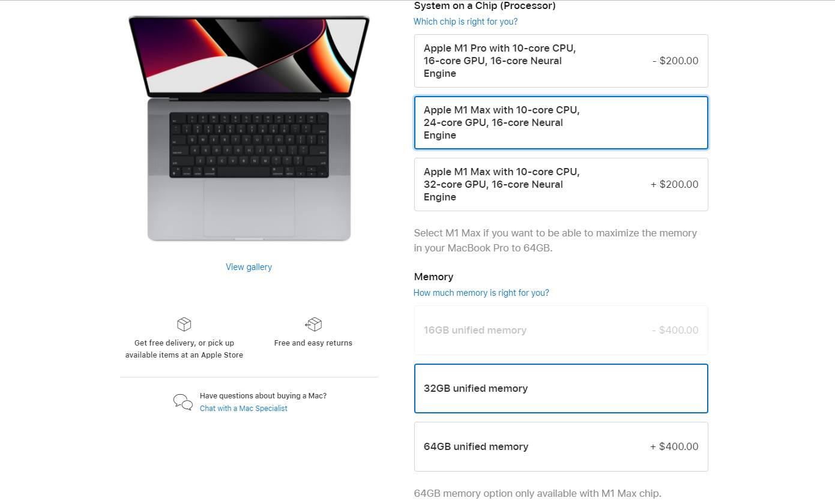The image size is (835, 504).
Task: Click "Chat with a Mac Specialist"
Action: point(243,408)
